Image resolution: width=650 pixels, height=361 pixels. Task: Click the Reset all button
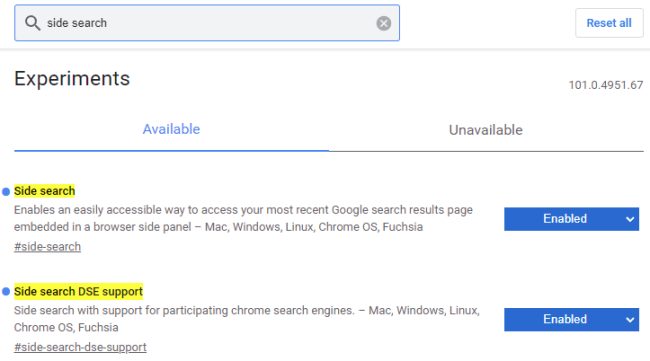pyautogui.click(x=609, y=23)
